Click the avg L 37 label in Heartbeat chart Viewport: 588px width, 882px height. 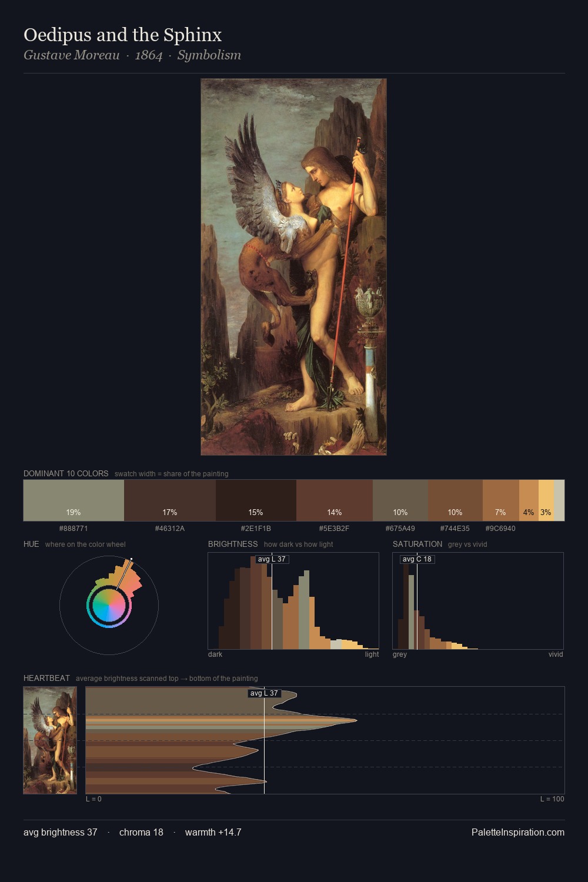coord(264,693)
